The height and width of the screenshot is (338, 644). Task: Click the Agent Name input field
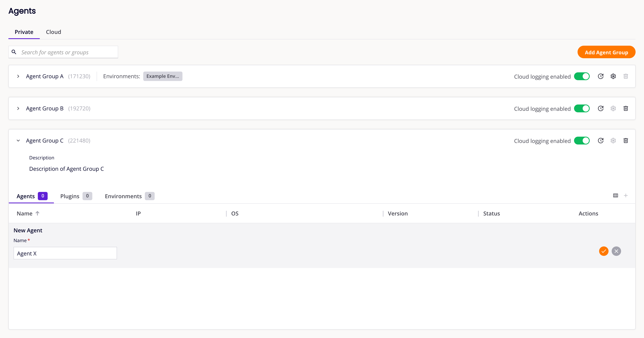coord(65,253)
